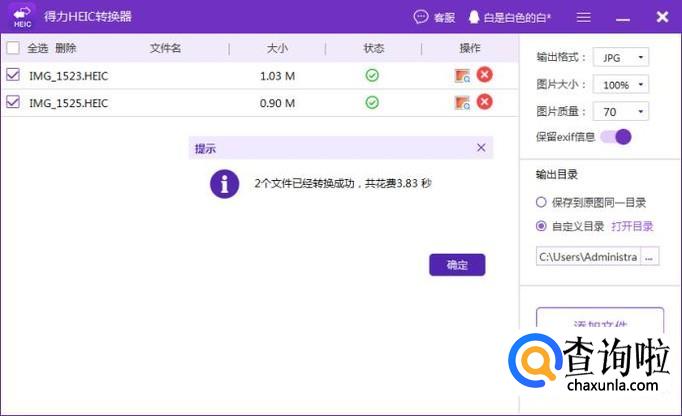Image resolution: width=682 pixels, height=416 pixels.
Task: Remove IMG_1525.HEIC with red X icon
Action: pos(485,102)
